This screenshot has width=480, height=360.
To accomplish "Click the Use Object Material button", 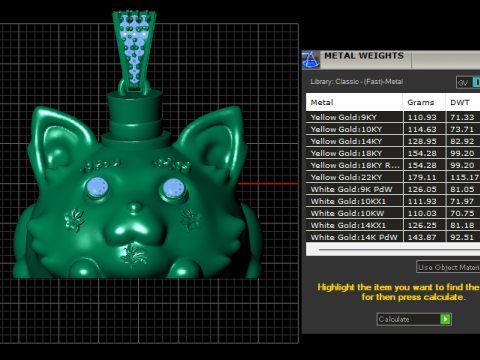I will pyautogui.click(x=448, y=267).
